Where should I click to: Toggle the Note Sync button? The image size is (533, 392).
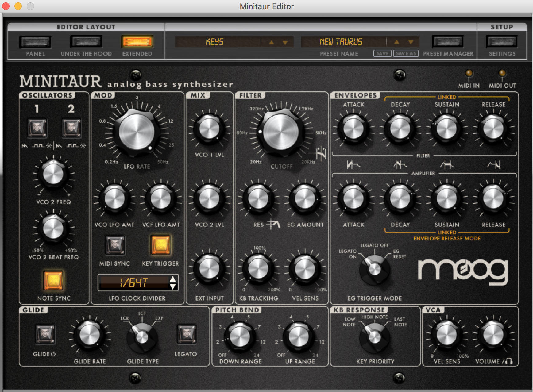click(53, 280)
